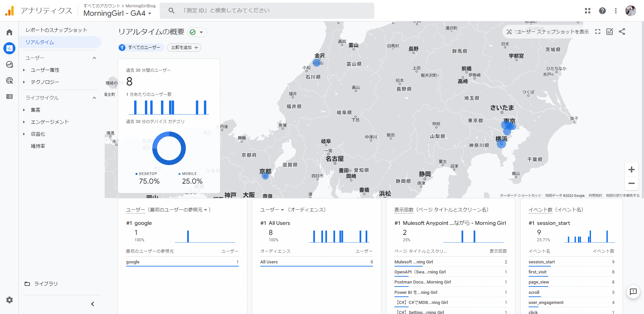This screenshot has height=314, width=644.
Task: Click the Home icon in left sidebar
Action: point(9,32)
